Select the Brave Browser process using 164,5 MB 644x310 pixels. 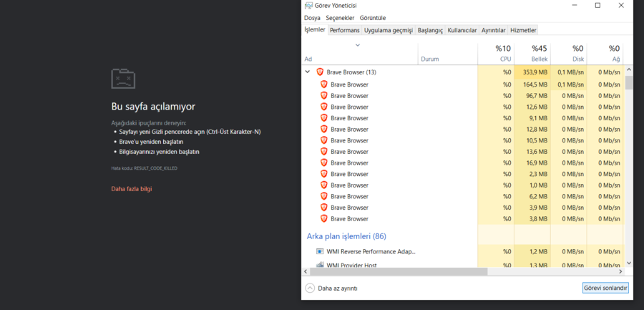pos(463,84)
